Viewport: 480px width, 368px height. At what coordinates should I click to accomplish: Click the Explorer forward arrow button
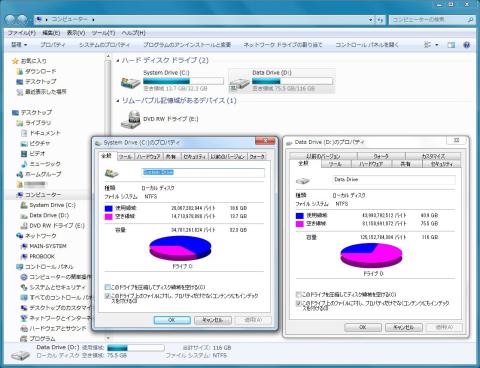tap(22, 20)
